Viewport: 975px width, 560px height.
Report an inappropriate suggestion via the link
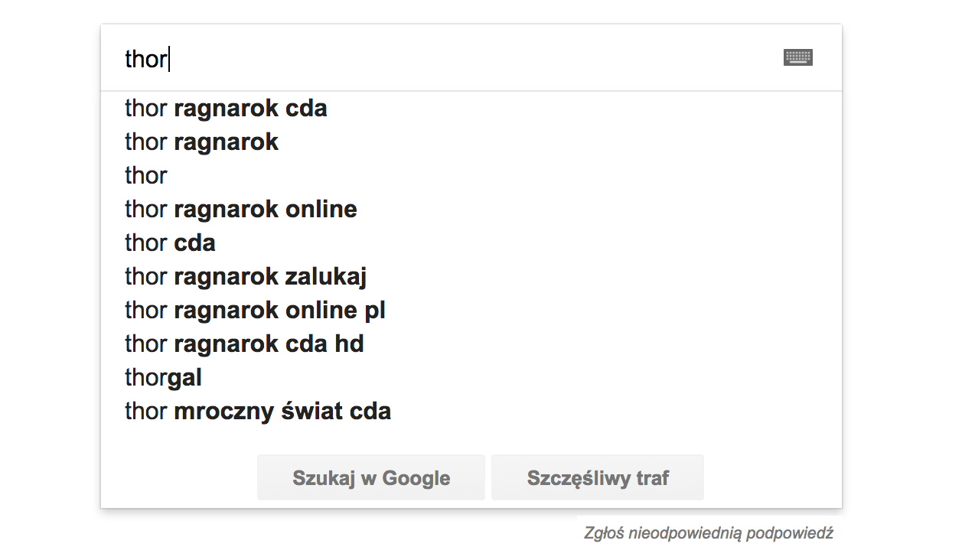click(709, 532)
